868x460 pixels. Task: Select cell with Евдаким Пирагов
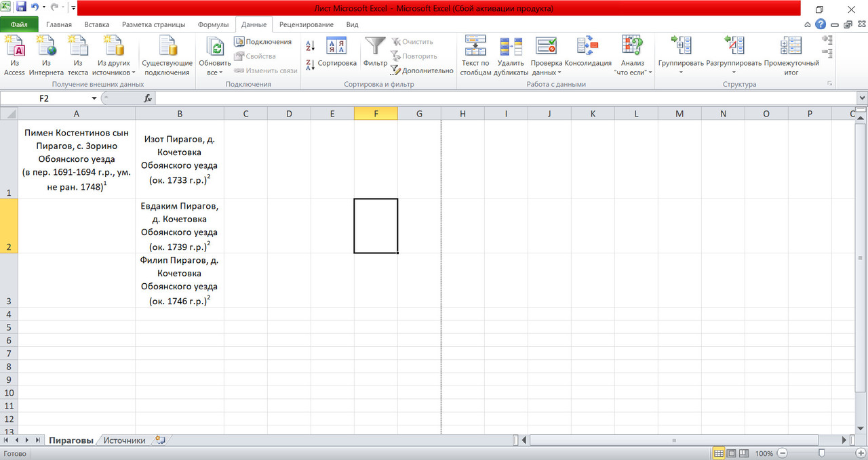point(179,226)
